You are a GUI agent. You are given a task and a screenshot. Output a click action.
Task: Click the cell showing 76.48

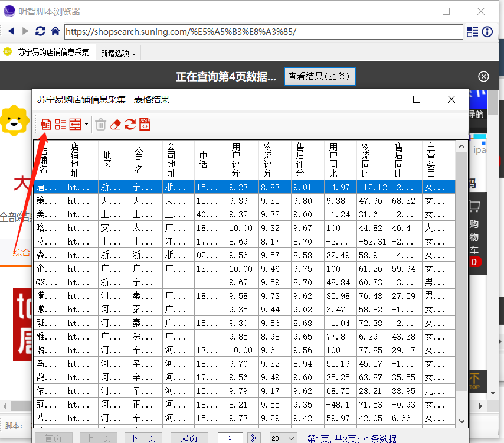click(373, 296)
